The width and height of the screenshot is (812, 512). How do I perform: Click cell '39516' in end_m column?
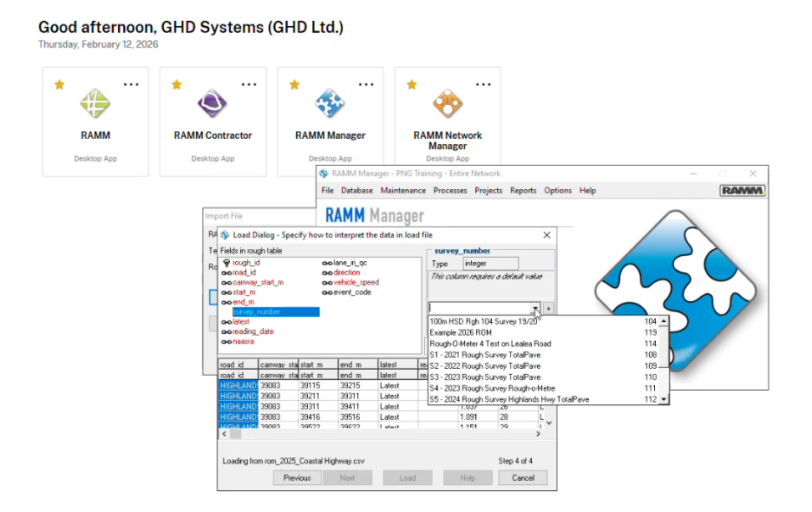(357, 417)
